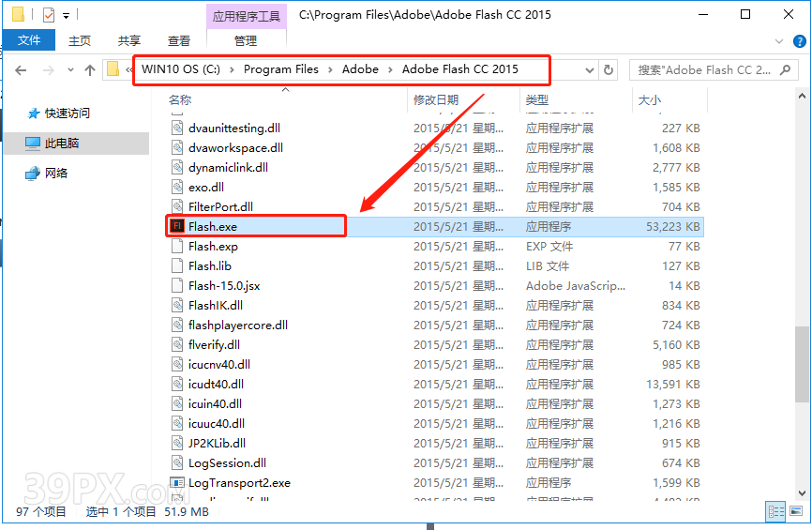Open the 管理 ribbon tab
Screen dimensions: 812x530
pos(246,41)
